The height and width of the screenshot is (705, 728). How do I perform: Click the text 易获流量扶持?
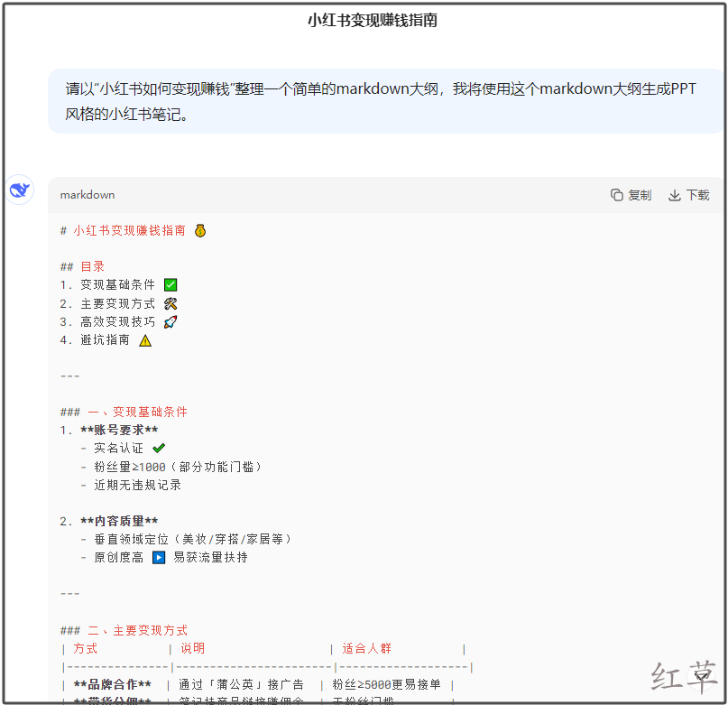(210, 557)
